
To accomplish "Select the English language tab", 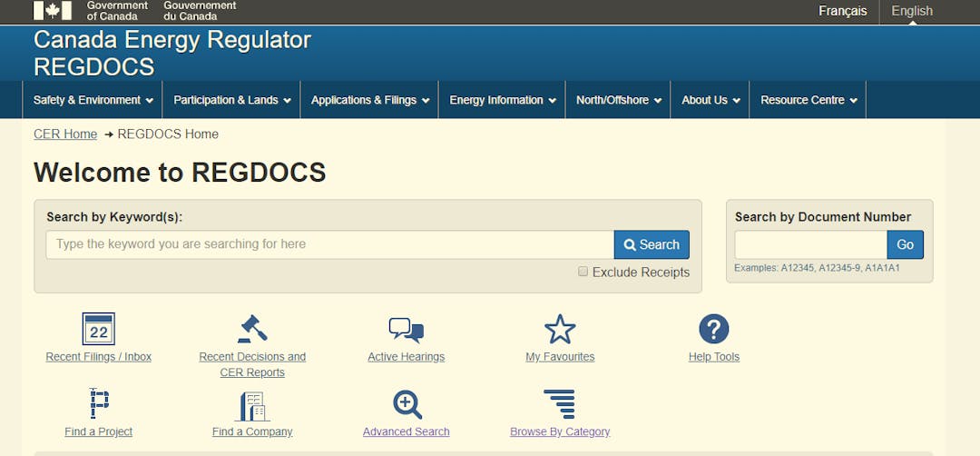I will coord(912,11).
